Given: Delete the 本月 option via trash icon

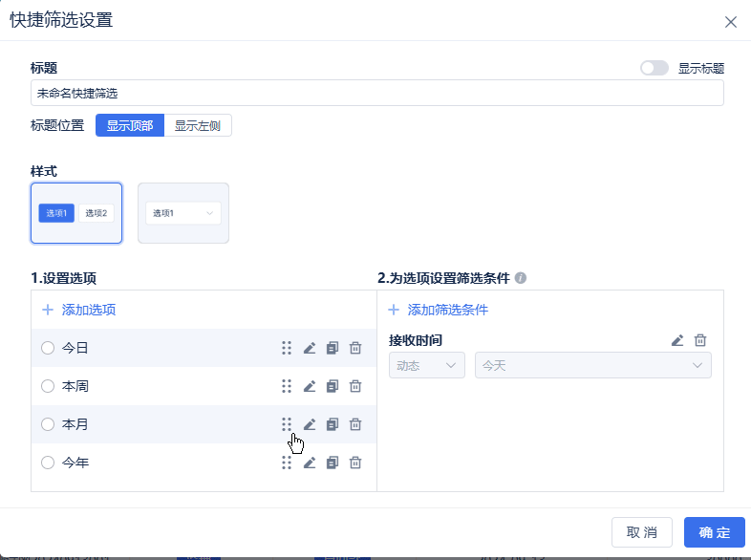Looking at the screenshot, I should click(355, 424).
